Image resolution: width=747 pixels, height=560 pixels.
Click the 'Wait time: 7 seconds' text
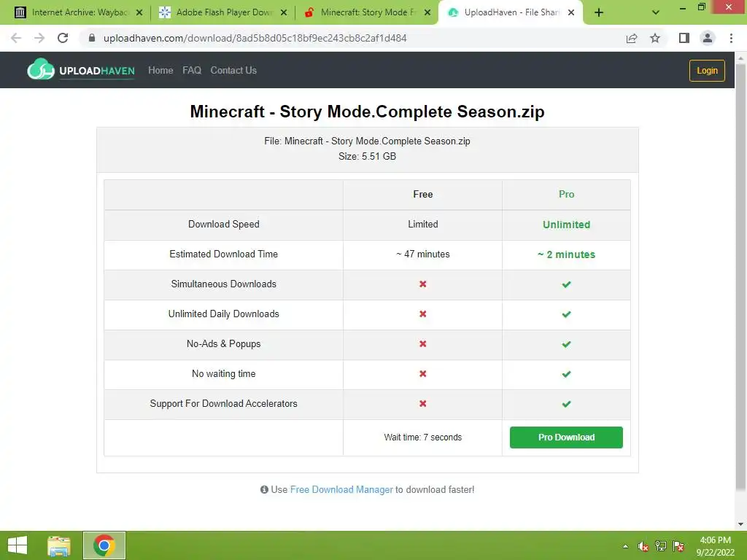[x=422, y=437]
